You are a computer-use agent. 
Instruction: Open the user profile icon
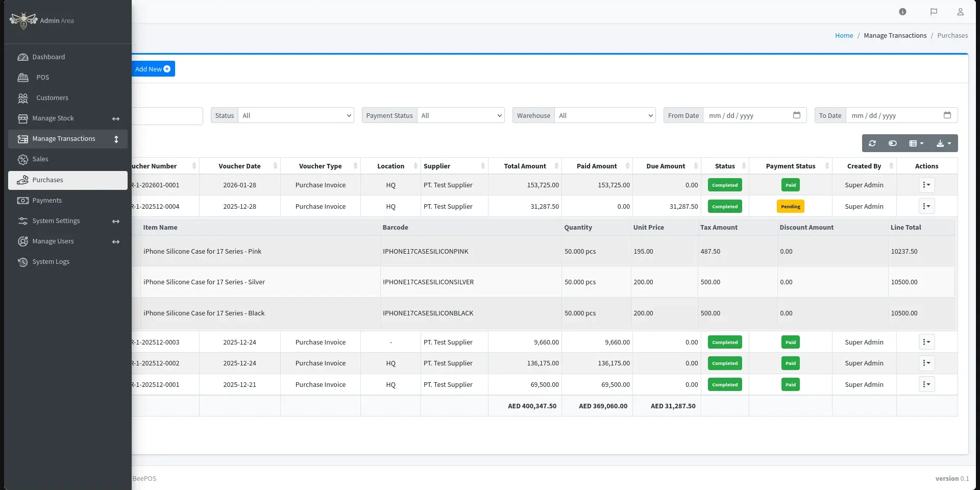[960, 12]
